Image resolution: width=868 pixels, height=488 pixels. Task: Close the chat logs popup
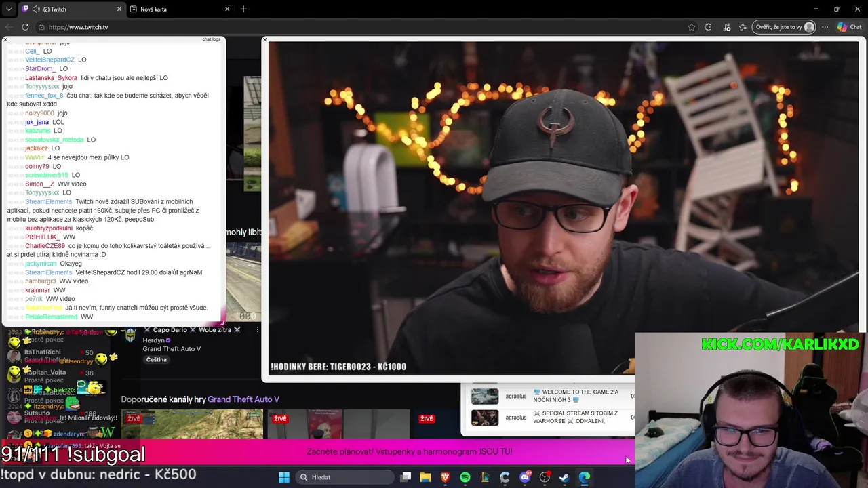5,40
